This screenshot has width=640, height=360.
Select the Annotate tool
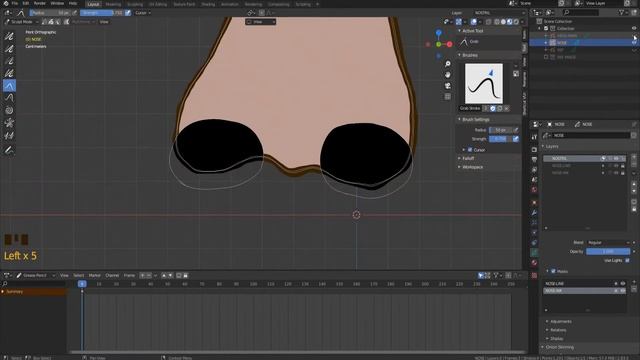(9, 150)
